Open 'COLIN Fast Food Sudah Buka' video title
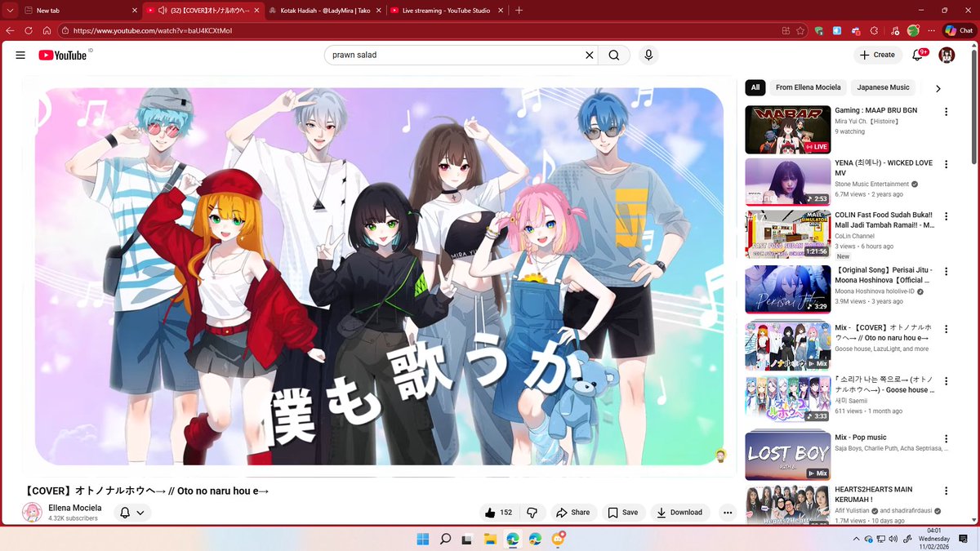 [884, 220]
